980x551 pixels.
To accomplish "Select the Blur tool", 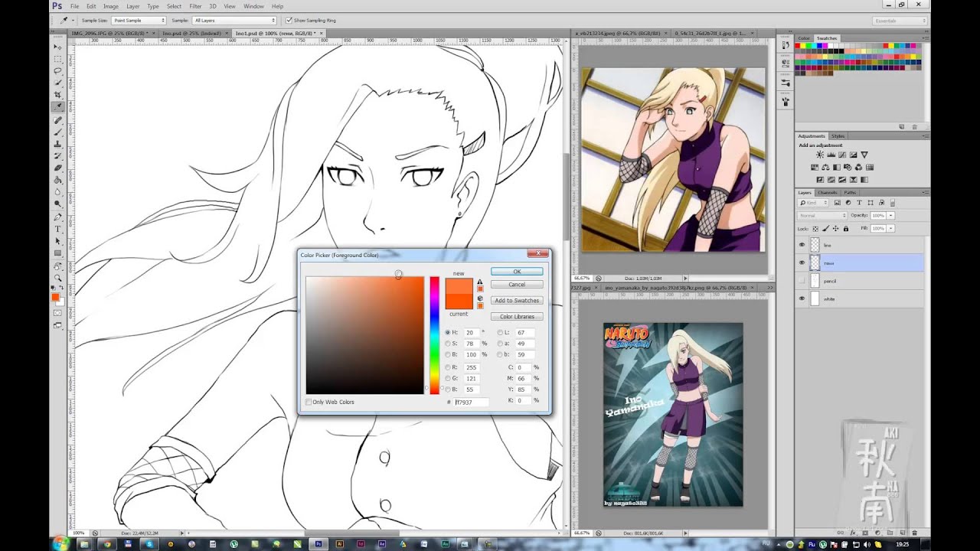I will click(57, 191).
